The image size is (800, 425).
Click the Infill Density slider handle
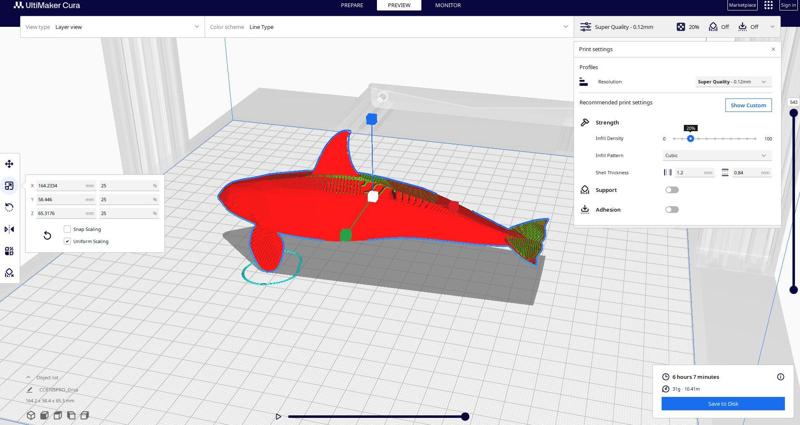tap(690, 138)
